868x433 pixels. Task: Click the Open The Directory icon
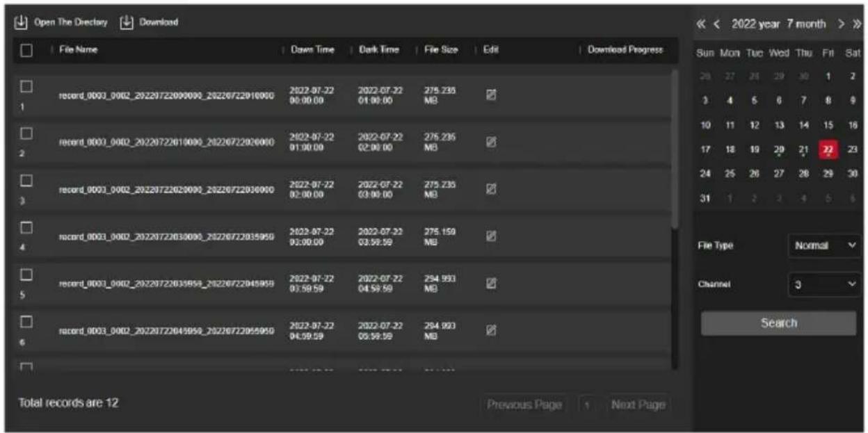[22, 22]
